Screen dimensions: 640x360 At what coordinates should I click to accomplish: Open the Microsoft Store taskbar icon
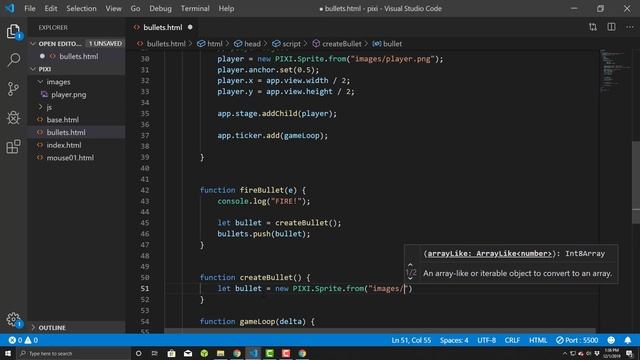pos(171,353)
